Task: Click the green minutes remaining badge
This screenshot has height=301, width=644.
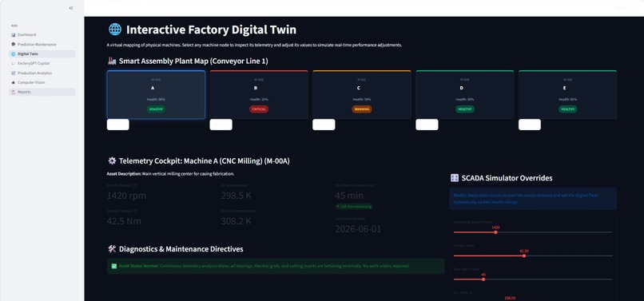Action: (354, 207)
